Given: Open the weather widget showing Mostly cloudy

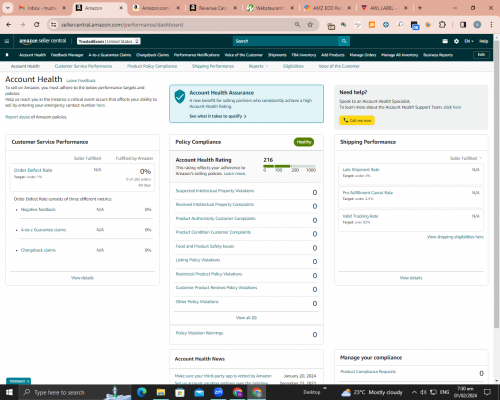Looking at the screenshot, I should (372, 392).
